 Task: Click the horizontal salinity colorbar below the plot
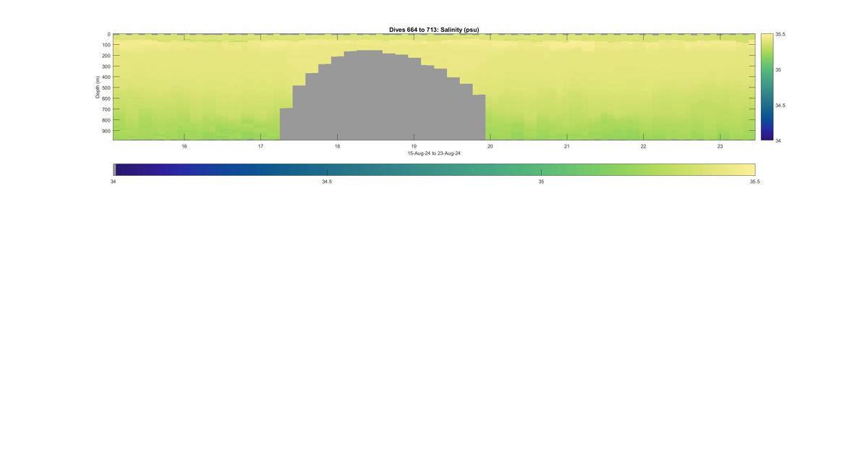click(434, 169)
